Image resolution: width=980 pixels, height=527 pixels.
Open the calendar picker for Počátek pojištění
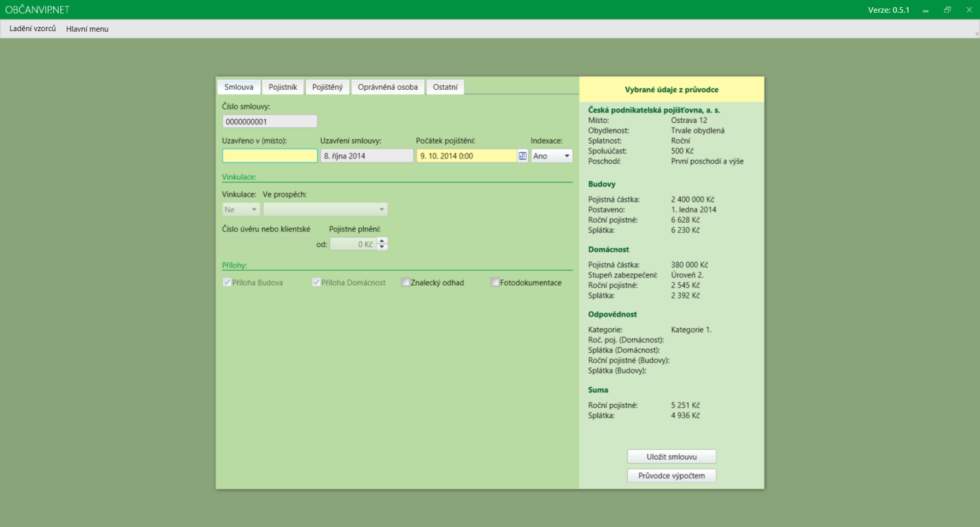tap(523, 156)
